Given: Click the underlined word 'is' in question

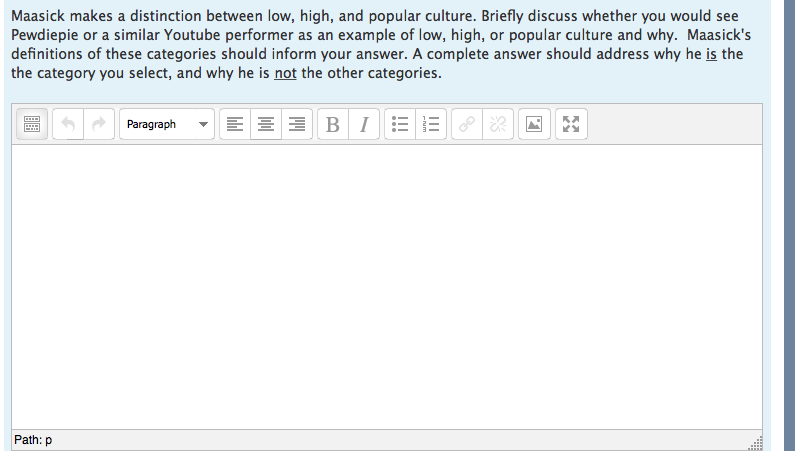Looking at the screenshot, I should tap(711, 54).
